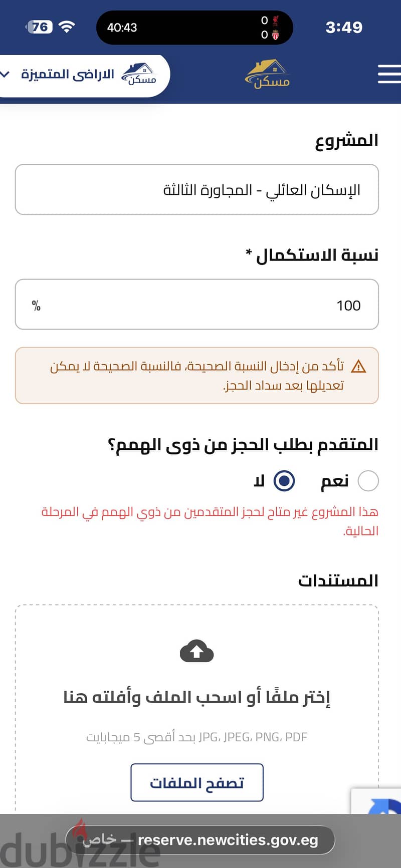
Task: Tap the % suffix in completion field
Action: tap(36, 306)
